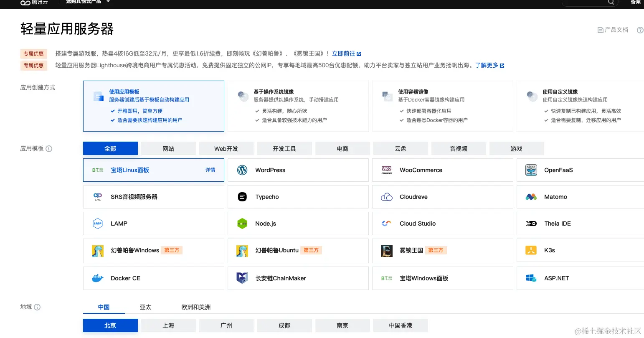The image size is (644, 338).
Task: Pick the WordPress logo icon
Action: [242, 170]
